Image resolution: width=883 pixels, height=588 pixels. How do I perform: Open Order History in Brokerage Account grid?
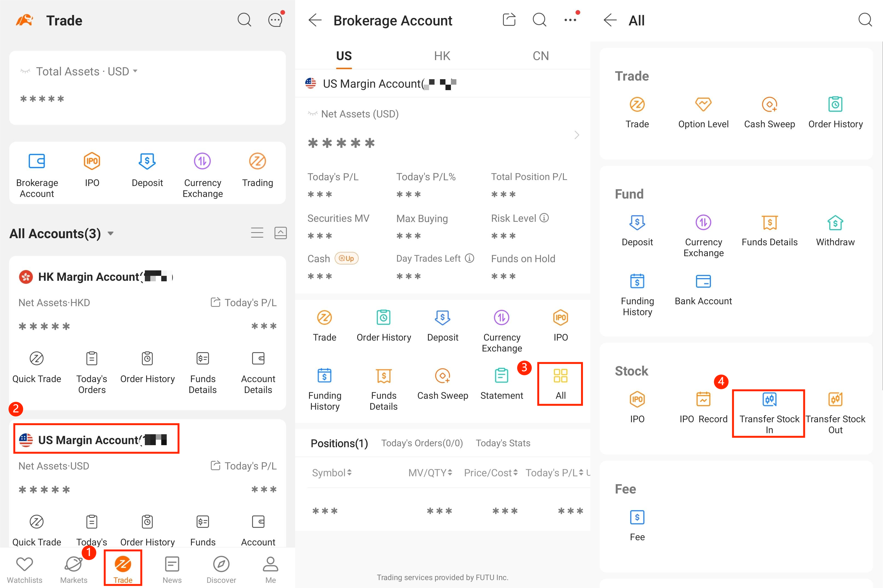click(x=383, y=326)
